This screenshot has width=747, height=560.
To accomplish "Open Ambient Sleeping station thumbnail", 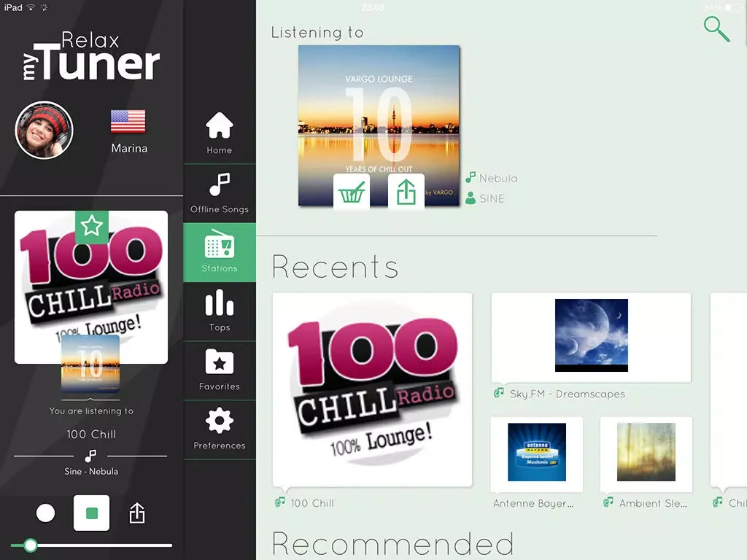I will tap(646, 454).
